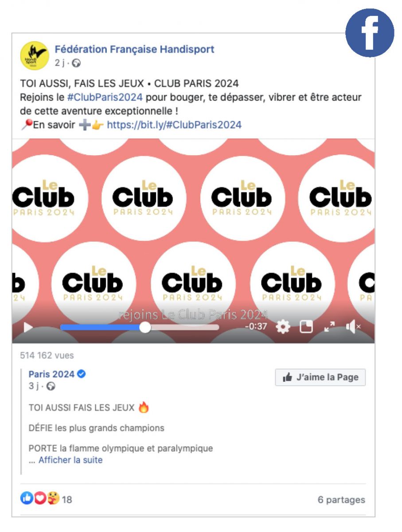The height and width of the screenshot is (532, 402).
Task: Open the 18 reactions count
Action: point(67,500)
